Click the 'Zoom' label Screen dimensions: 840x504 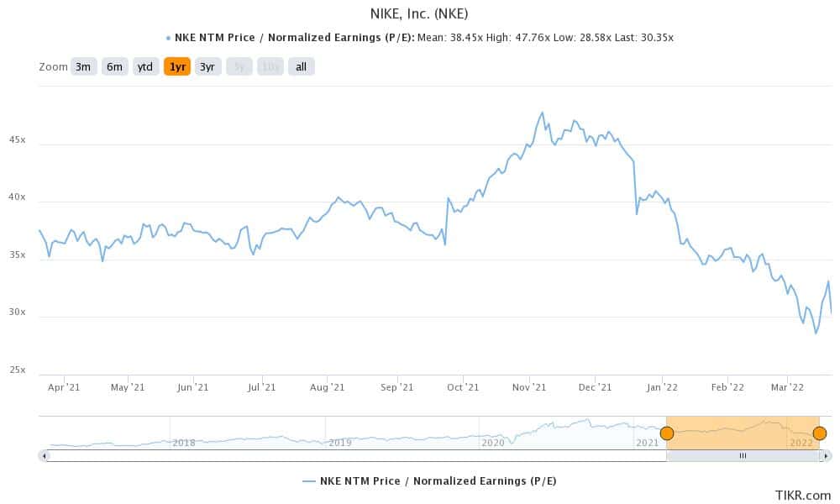click(x=53, y=67)
